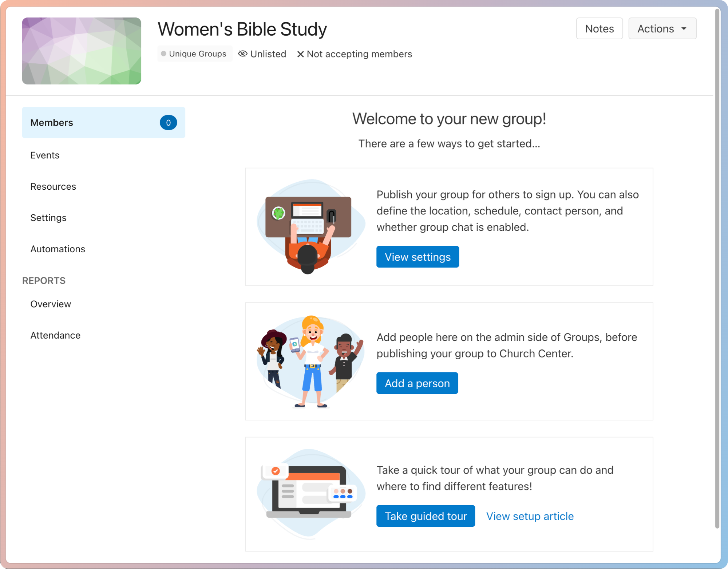Click the Unlisted crossed-eye icon
Viewport: 728px width, 569px height.
(x=242, y=54)
